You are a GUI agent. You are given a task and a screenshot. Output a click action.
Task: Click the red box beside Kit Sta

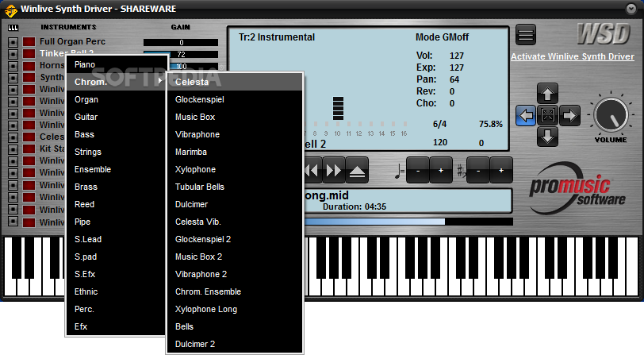[x=29, y=149]
